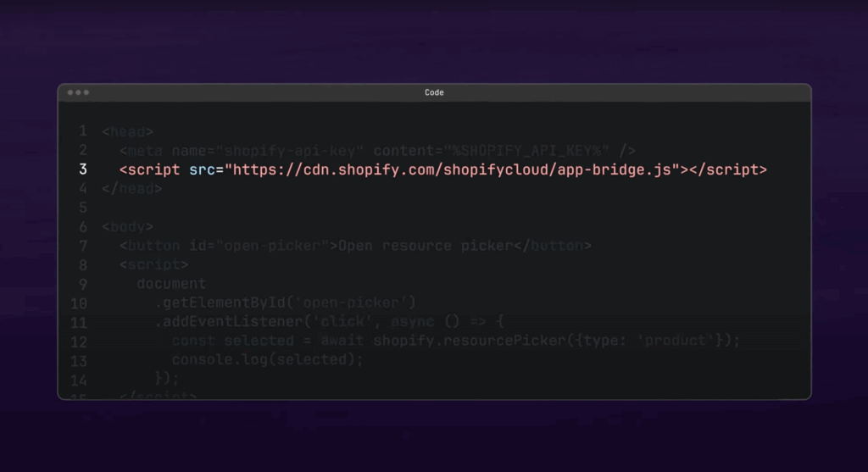Click the 'async' keyword on line 11

[413, 321]
